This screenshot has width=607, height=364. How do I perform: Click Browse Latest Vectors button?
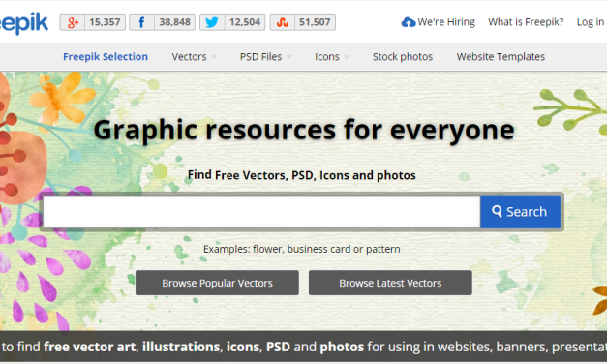click(390, 283)
